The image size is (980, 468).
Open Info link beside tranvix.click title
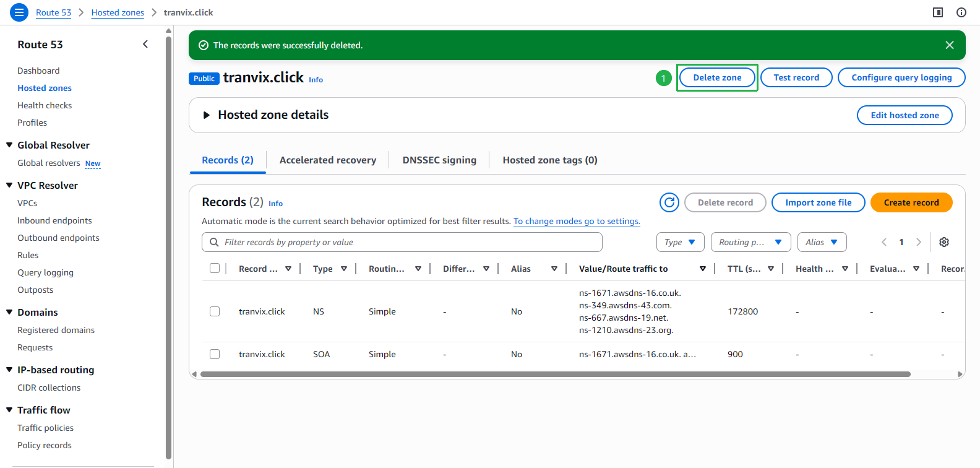coord(316,80)
